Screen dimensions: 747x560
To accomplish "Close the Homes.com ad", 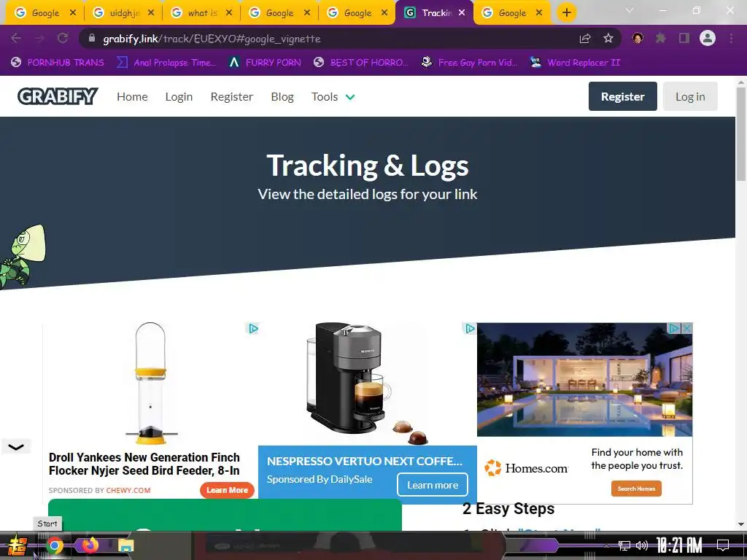I will tap(686, 328).
